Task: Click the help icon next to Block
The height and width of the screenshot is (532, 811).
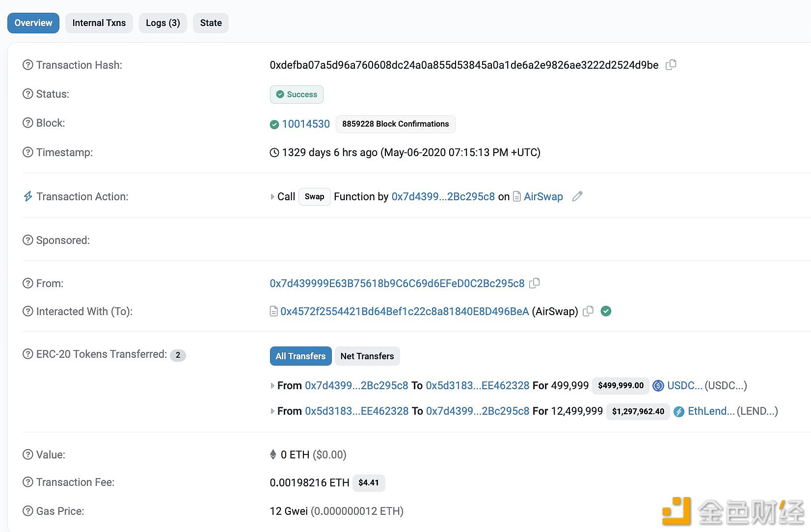Action: 28,123
